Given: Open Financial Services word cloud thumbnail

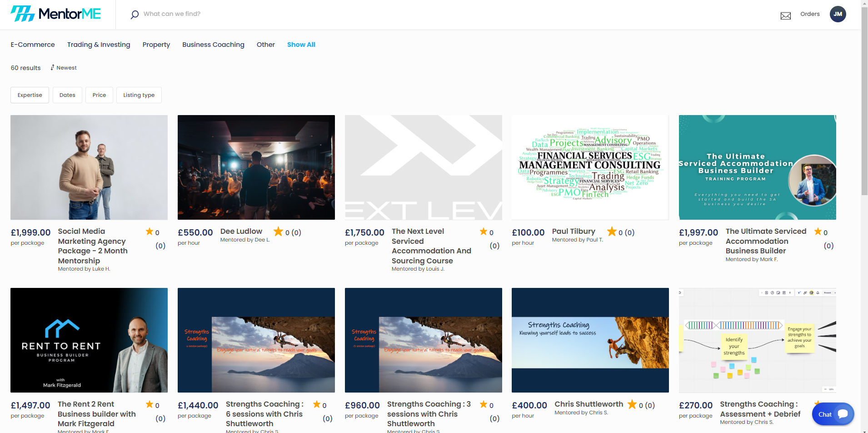Looking at the screenshot, I should tap(590, 167).
